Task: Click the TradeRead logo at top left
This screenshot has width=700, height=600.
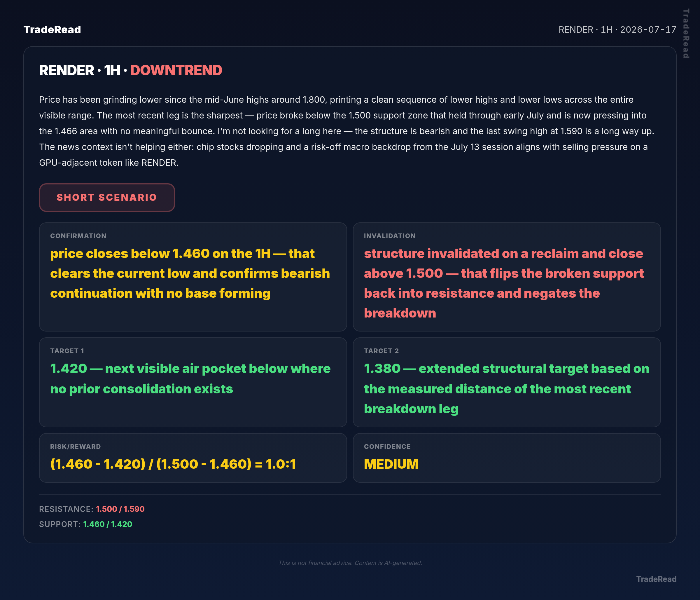Action: (x=52, y=30)
